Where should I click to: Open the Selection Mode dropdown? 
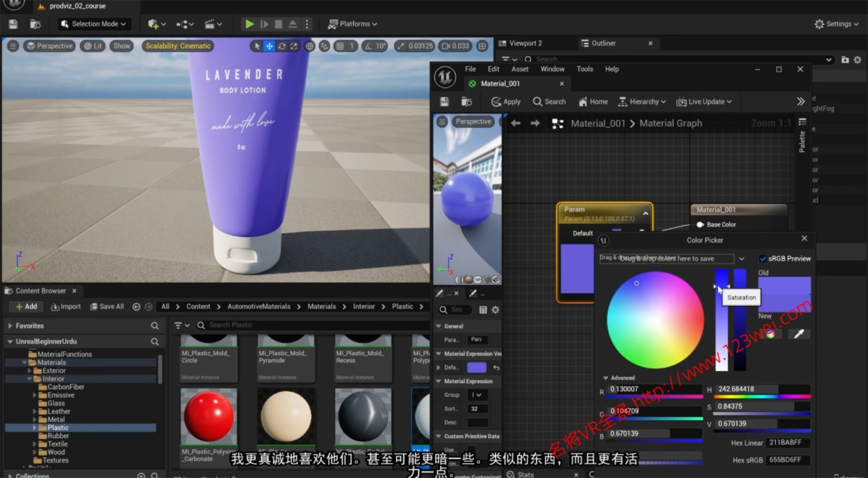(94, 24)
